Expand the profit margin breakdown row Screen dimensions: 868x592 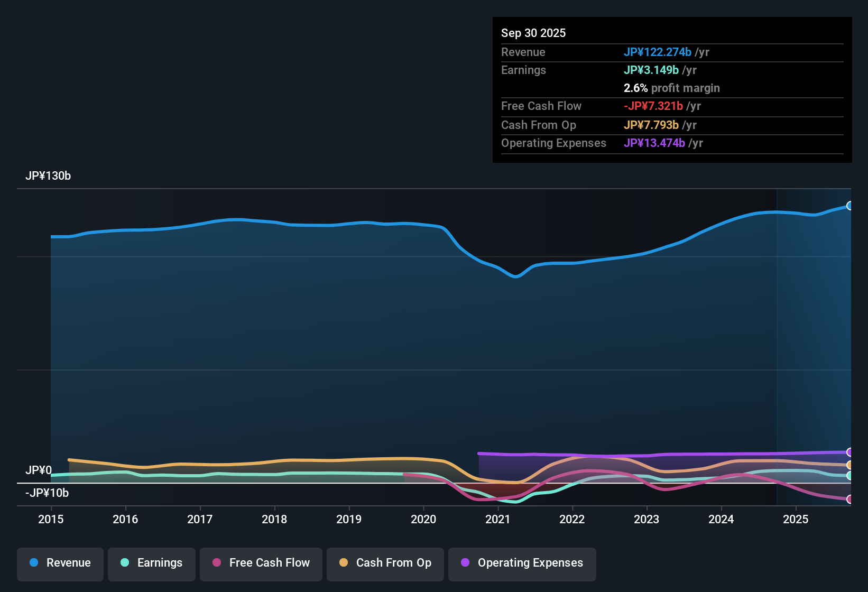coord(671,88)
